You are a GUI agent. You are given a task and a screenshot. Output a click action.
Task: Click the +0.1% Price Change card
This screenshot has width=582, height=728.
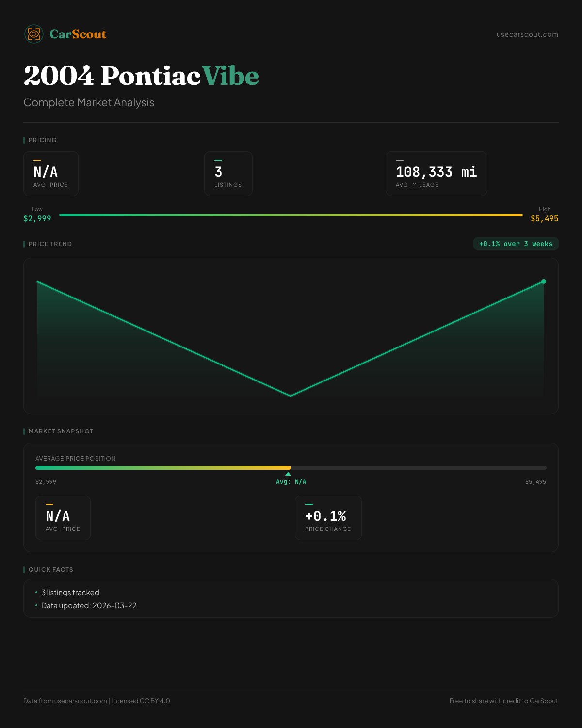coord(328,518)
